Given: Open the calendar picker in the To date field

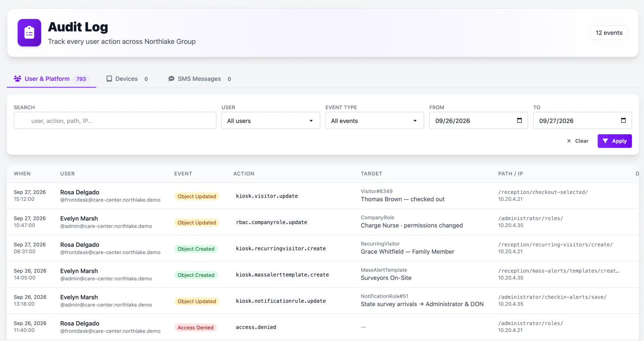Looking at the screenshot, I should (x=623, y=121).
